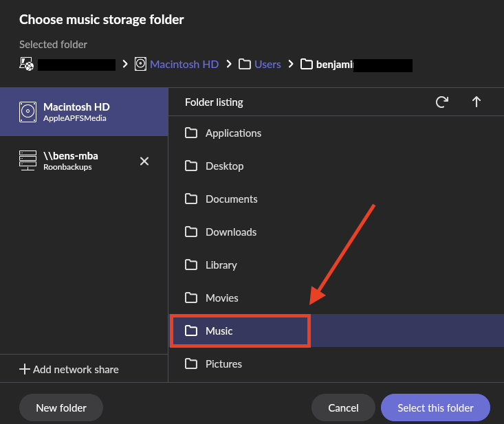504x424 pixels.
Task: Go up one folder level arrow
Action: pos(476,102)
